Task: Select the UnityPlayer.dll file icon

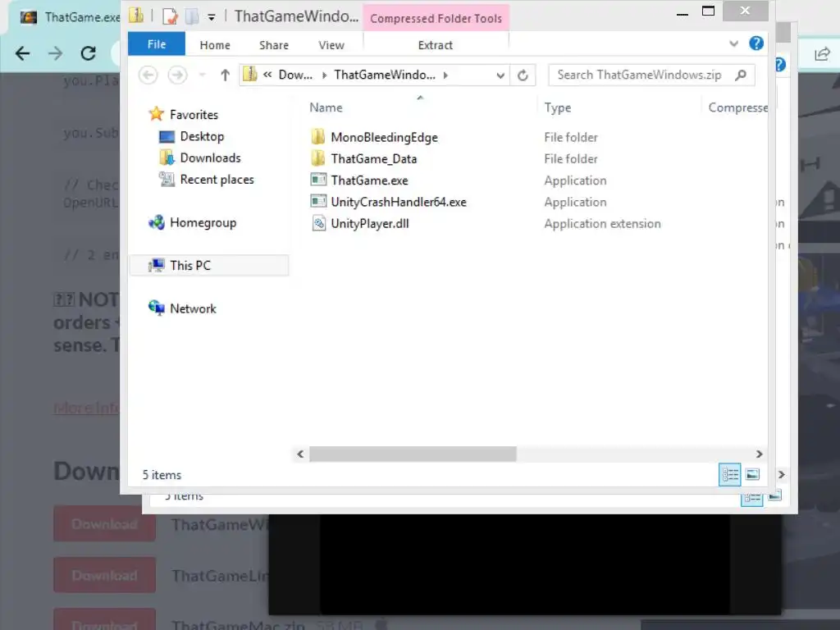Action: [x=319, y=223]
